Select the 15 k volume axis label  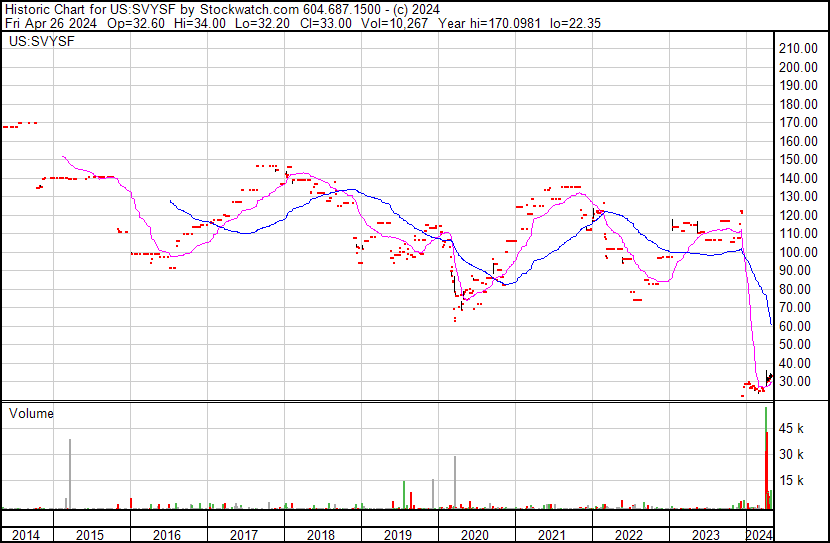coord(791,481)
